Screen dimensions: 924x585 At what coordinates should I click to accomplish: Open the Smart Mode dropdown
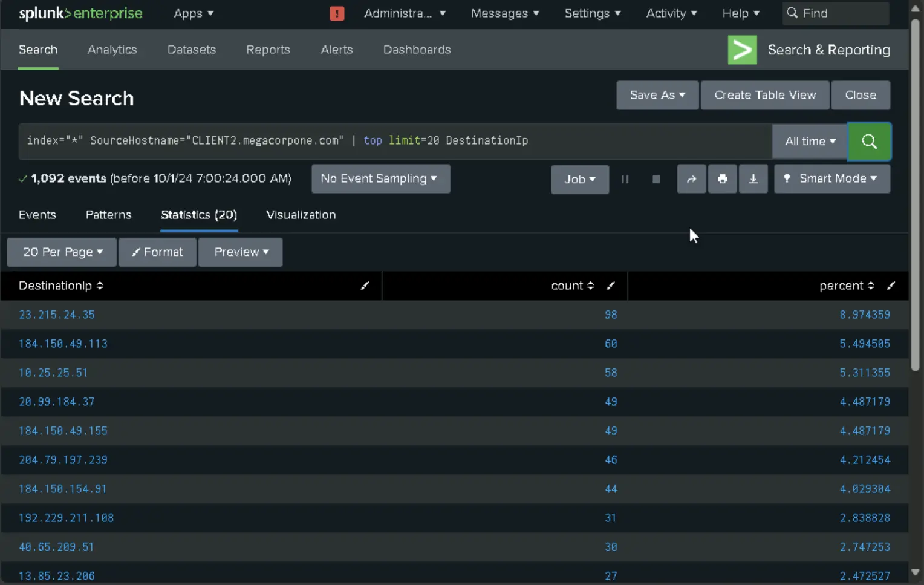pyautogui.click(x=831, y=178)
